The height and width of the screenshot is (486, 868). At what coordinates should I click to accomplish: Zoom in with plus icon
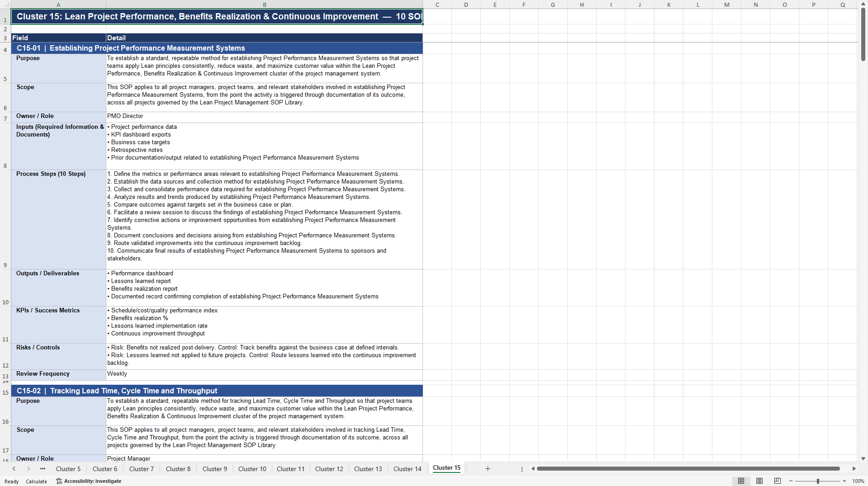(844, 481)
